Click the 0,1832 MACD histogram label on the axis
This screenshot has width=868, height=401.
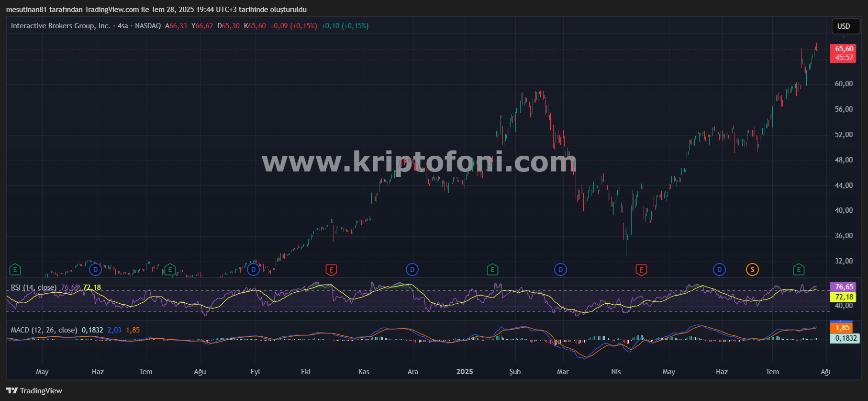click(846, 338)
